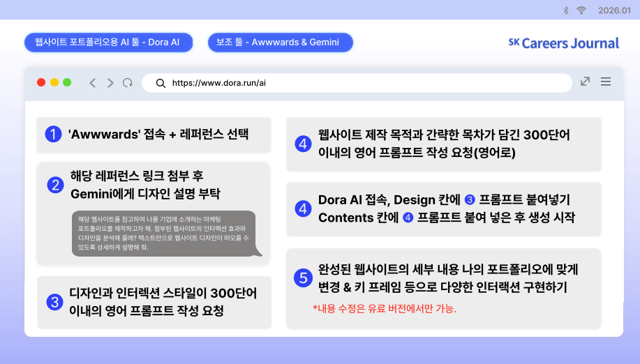Image resolution: width=640 pixels, height=364 pixels.
Task: Select the '보조 툴 - Awwwards & Gemini' pill
Action: [281, 43]
